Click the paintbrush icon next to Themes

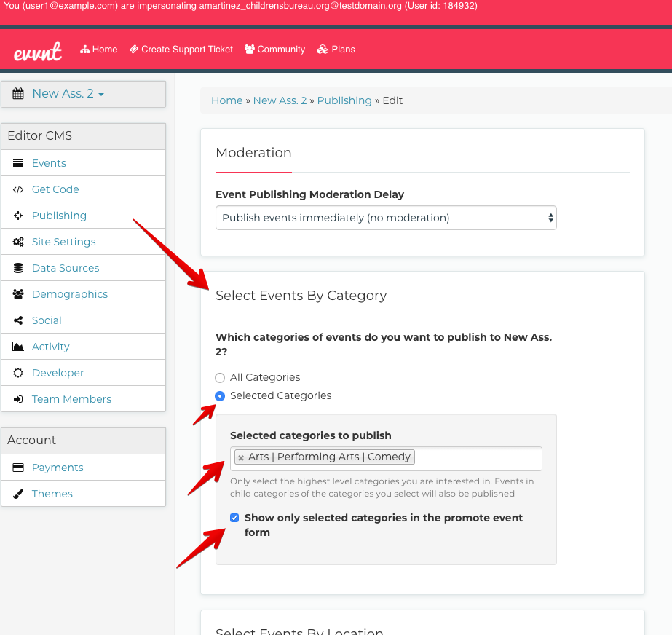[18, 494]
